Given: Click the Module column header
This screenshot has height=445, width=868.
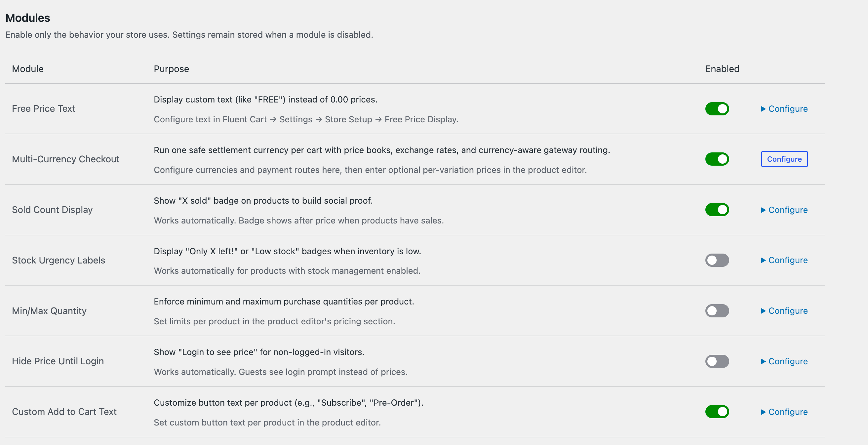Looking at the screenshot, I should pyautogui.click(x=28, y=69).
